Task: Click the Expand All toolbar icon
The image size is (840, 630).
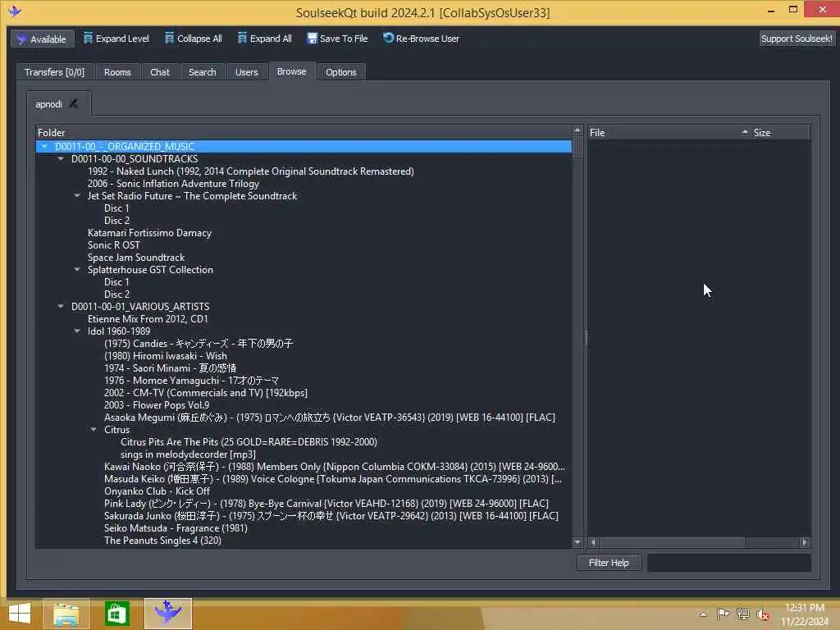Action: [242, 38]
